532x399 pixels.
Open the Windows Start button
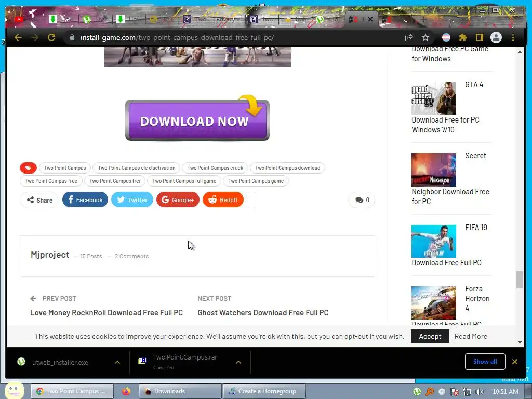(14, 391)
